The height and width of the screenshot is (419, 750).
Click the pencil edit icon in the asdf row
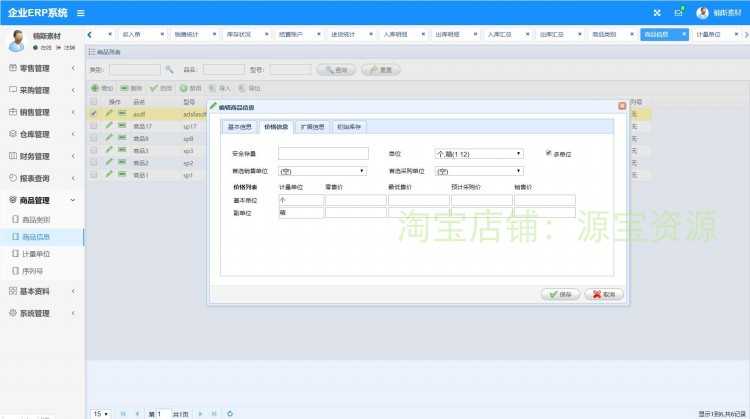[x=109, y=113]
